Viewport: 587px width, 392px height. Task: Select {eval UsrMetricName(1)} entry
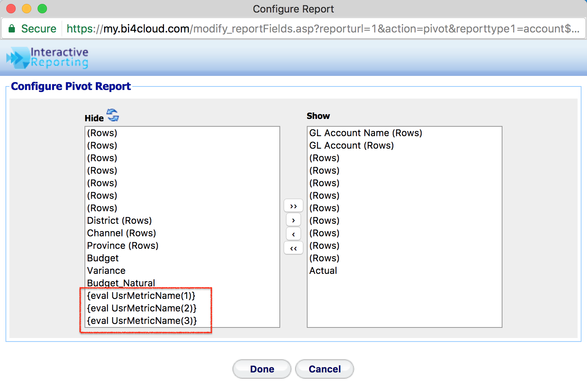coord(182,296)
